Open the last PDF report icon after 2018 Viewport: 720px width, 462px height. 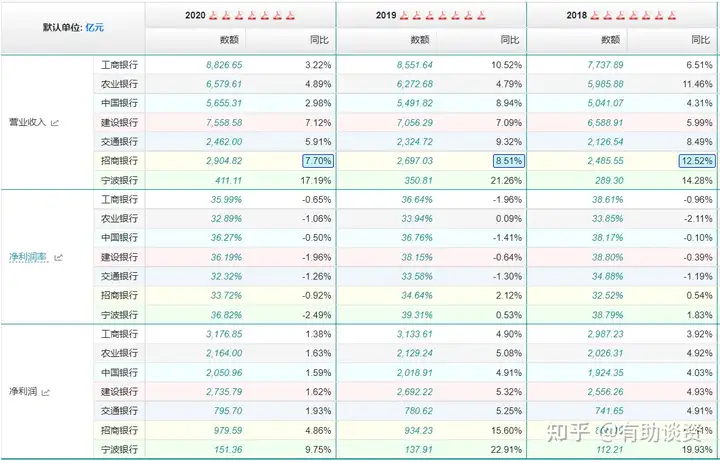(x=672, y=16)
